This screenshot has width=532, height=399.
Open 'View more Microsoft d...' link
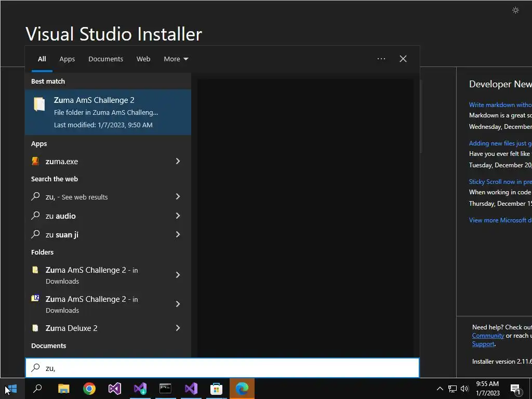click(x=500, y=220)
